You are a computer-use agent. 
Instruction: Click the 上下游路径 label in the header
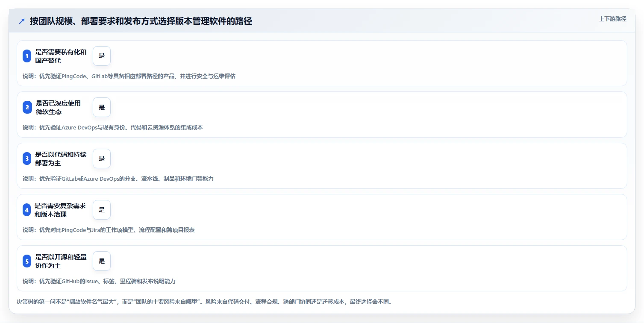612,19
